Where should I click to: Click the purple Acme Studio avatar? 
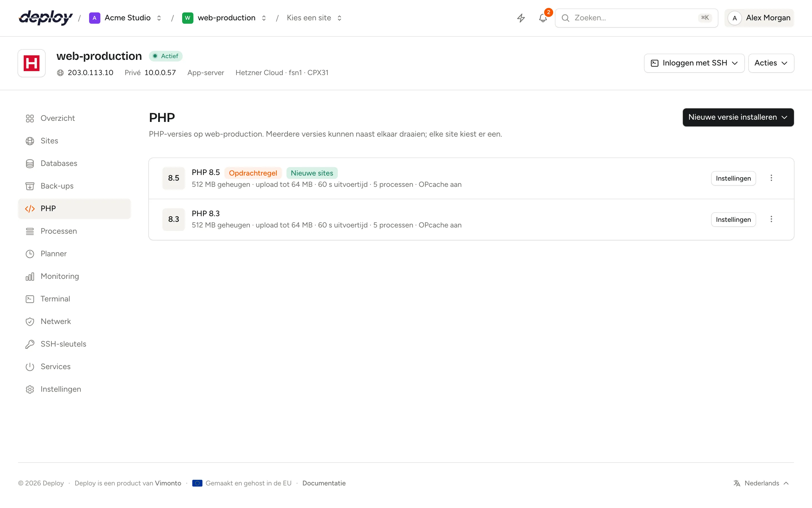tap(95, 18)
